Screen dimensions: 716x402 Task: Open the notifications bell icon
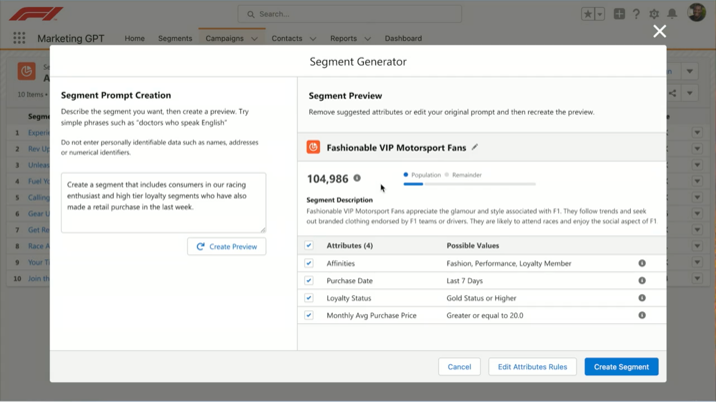click(672, 14)
